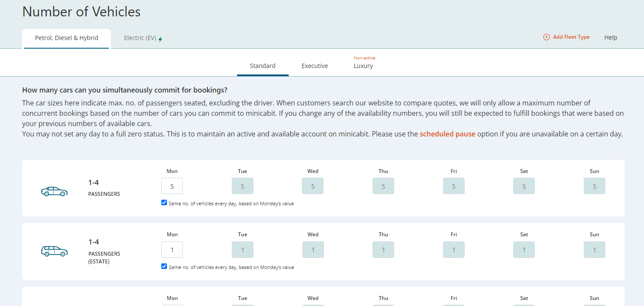
Task: Click the Number of Vehicles page heading
Action: (x=81, y=12)
